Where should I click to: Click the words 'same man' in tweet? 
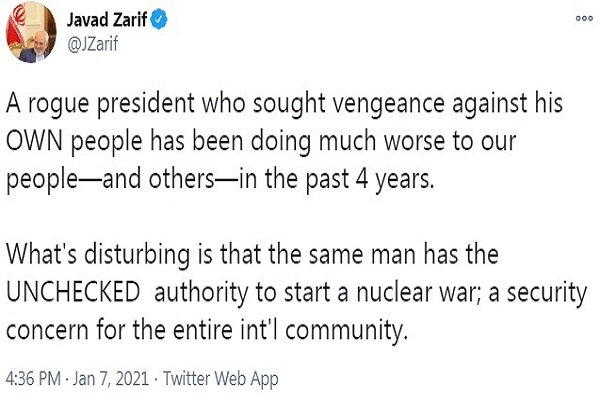click(x=362, y=255)
